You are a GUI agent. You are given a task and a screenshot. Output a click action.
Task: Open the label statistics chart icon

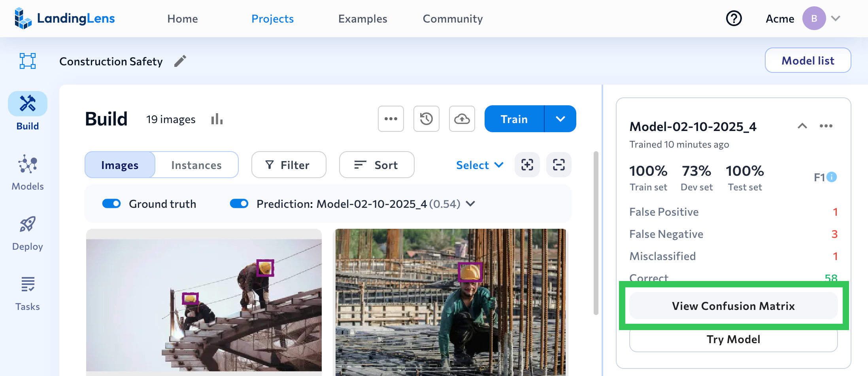217,119
